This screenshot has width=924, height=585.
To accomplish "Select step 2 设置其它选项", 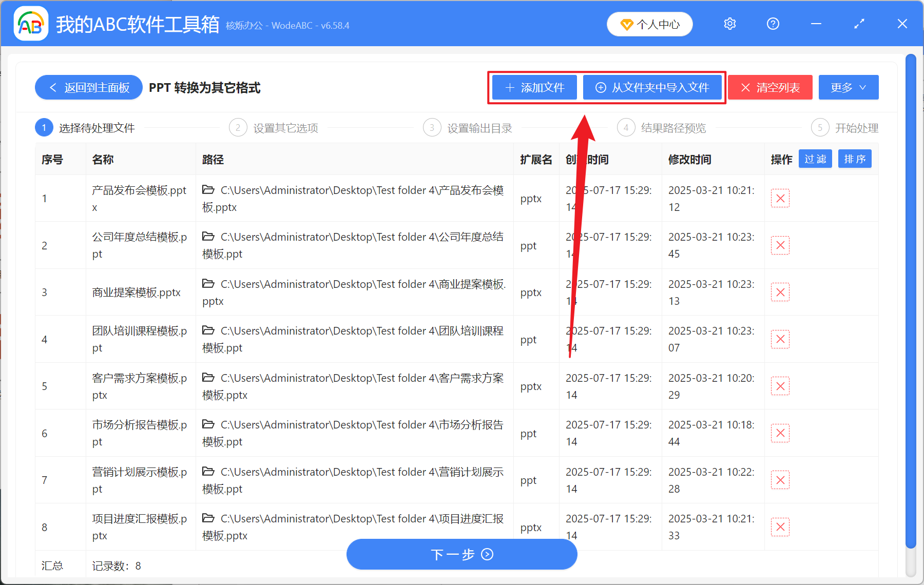I will (x=238, y=127).
